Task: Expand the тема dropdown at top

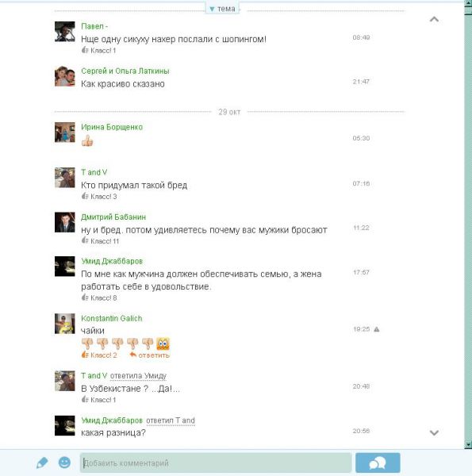Action: (x=222, y=9)
